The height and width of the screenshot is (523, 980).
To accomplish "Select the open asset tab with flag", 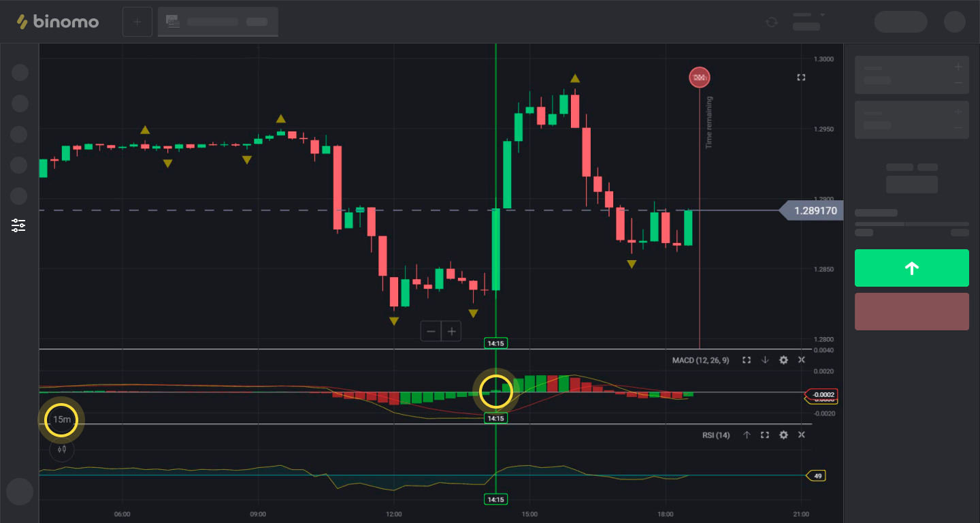I will coord(218,22).
